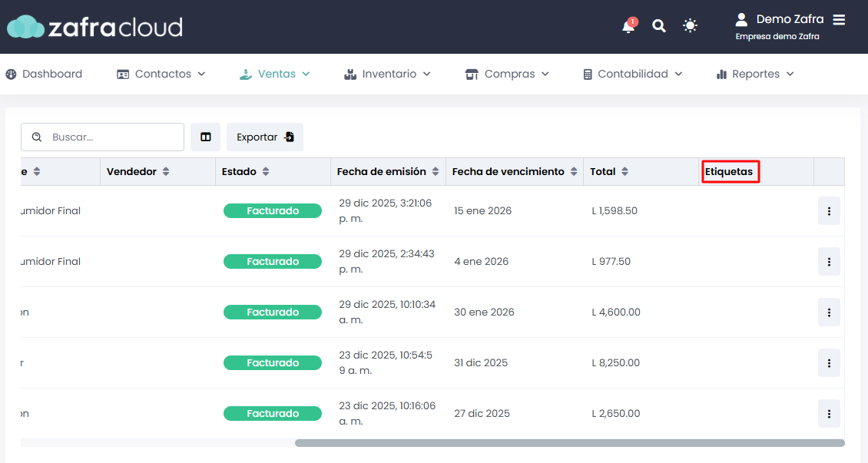The height and width of the screenshot is (463, 868).
Task: Open row actions for L 1,598.50 invoice
Action: pyautogui.click(x=829, y=210)
